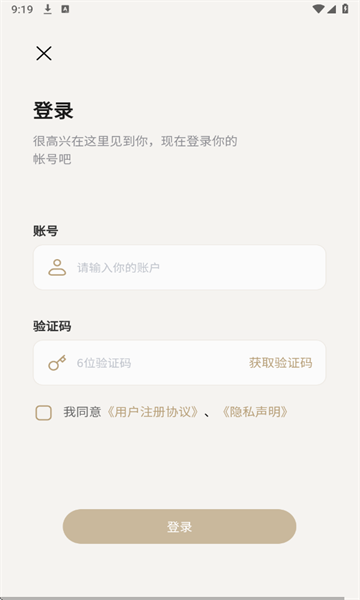Check the 我同意 agreement checkbox
360x600 pixels.
[44, 413]
